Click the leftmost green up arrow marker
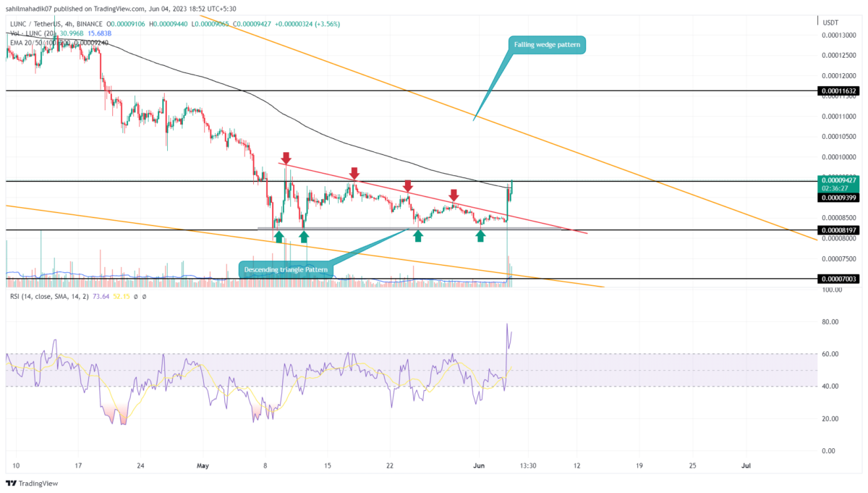Viewport: 868px width, 493px height. pyautogui.click(x=278, y=236)
